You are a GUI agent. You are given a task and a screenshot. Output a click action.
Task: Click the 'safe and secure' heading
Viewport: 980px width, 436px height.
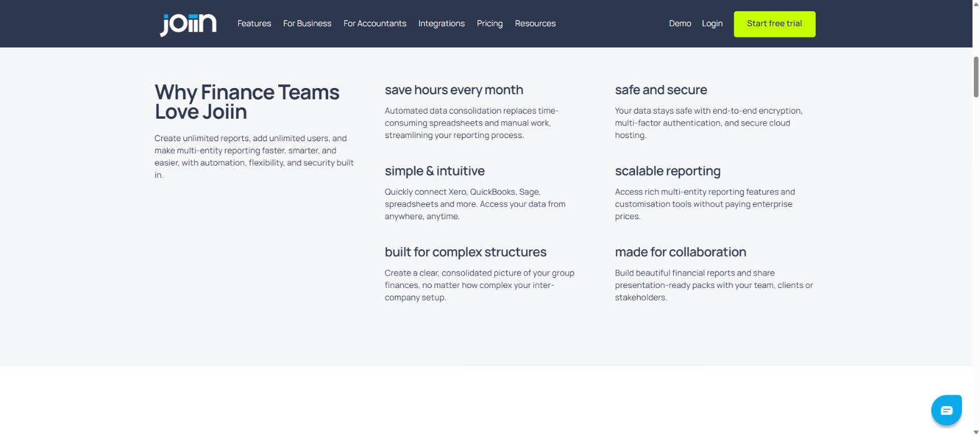661,90
